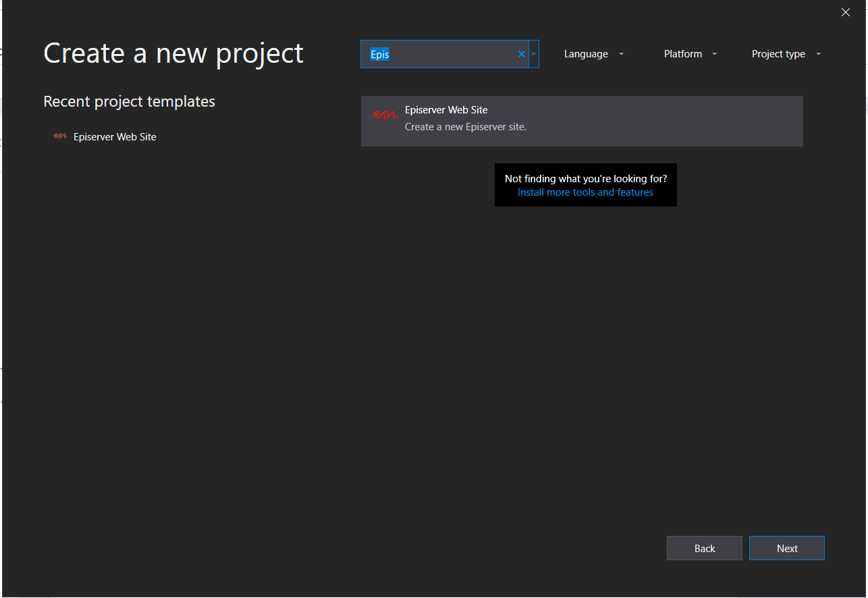Image resolution: width=868 pixels, height=598 pixels.
Task: Open the Install more tools and features link
Action: pos(585,192)
